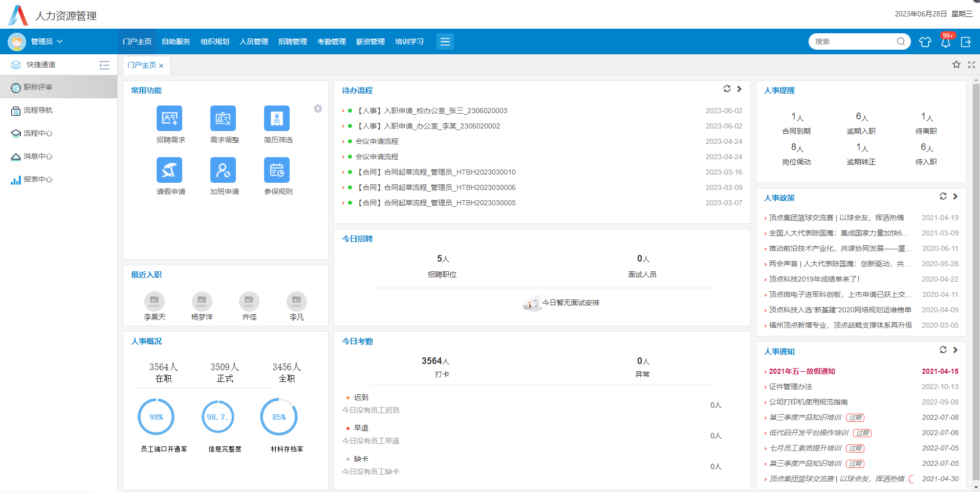
Task: Open the 人员管理 menu
Action: pyautogui.click(x=254, y=41)
